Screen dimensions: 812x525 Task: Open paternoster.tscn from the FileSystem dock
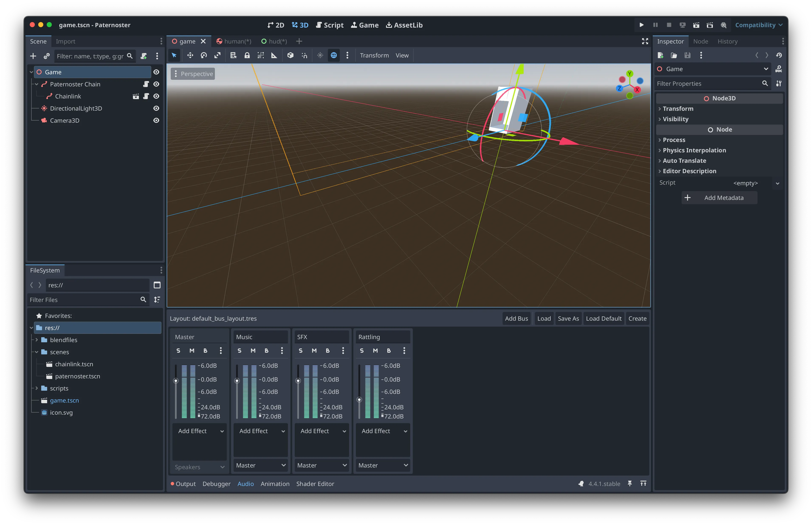pos(78,376)
